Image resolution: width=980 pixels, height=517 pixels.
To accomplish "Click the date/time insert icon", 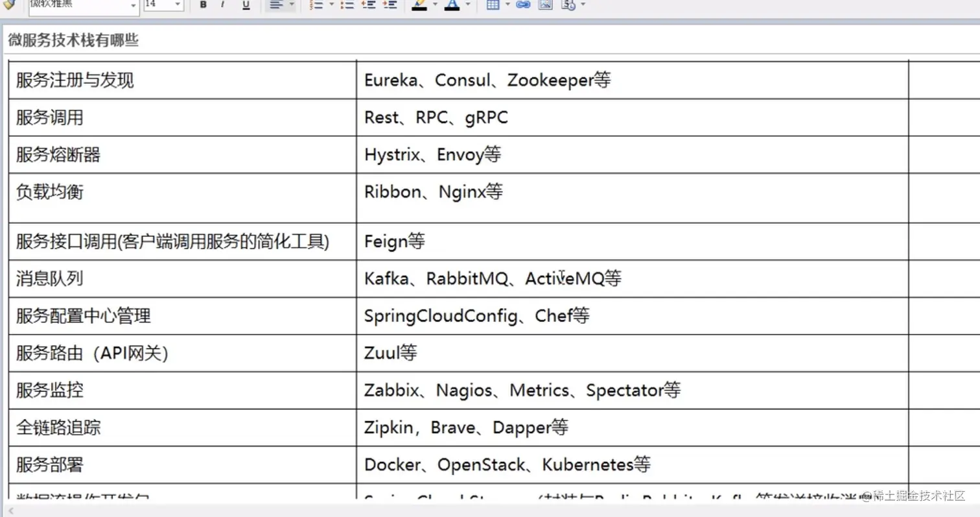I will coord(568,5).
